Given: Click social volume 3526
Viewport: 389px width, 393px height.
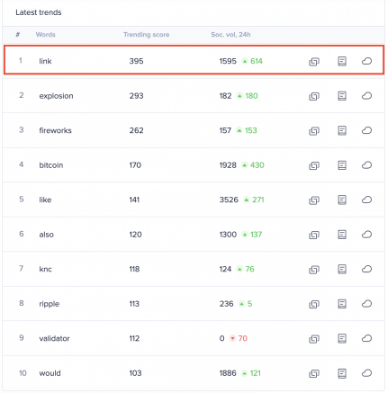Looking at the screenshot, I should coord(229,200).
